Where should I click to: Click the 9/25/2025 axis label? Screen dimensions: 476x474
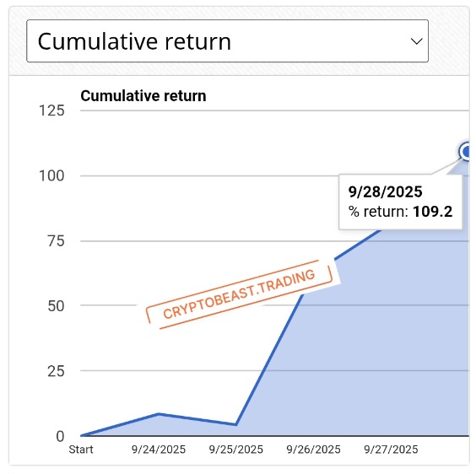tap(235, 450)
